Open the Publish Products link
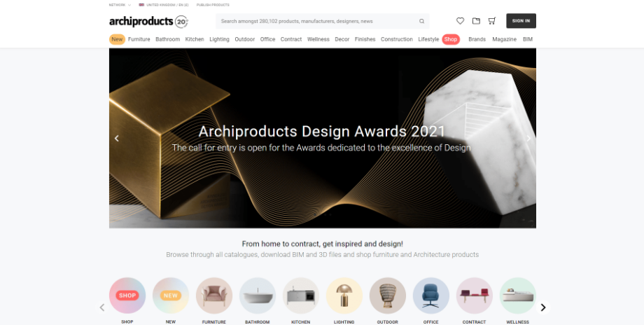The width and height of the screenshot is (644, 325). (213, 5)
